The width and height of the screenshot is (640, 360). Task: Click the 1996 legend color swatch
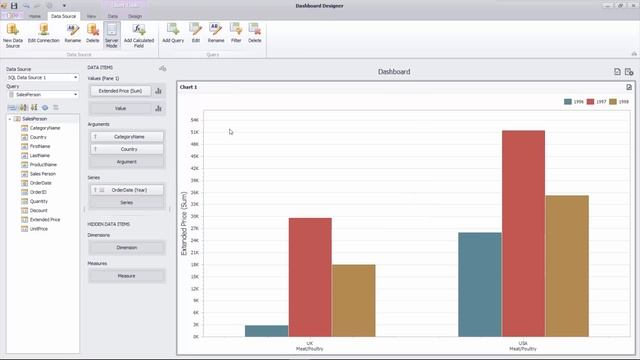pyautogui.click(x=568, y=102)
